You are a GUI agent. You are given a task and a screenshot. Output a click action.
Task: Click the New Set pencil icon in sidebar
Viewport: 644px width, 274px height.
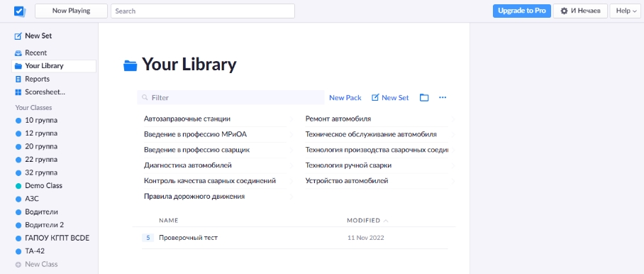tap(18, 36)
